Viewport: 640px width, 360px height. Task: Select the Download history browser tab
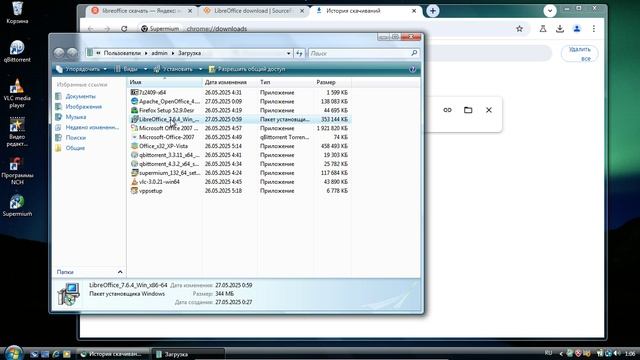365,11
